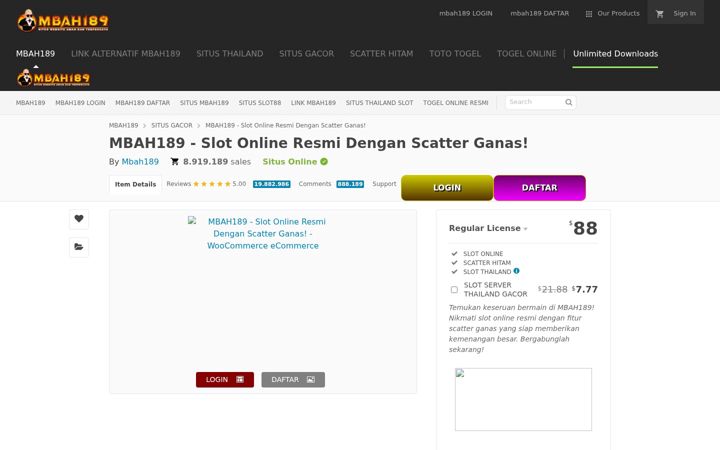Select SITUS GACOR in main navigation
This screenshot has width=720, height=450.
[306, 54]
